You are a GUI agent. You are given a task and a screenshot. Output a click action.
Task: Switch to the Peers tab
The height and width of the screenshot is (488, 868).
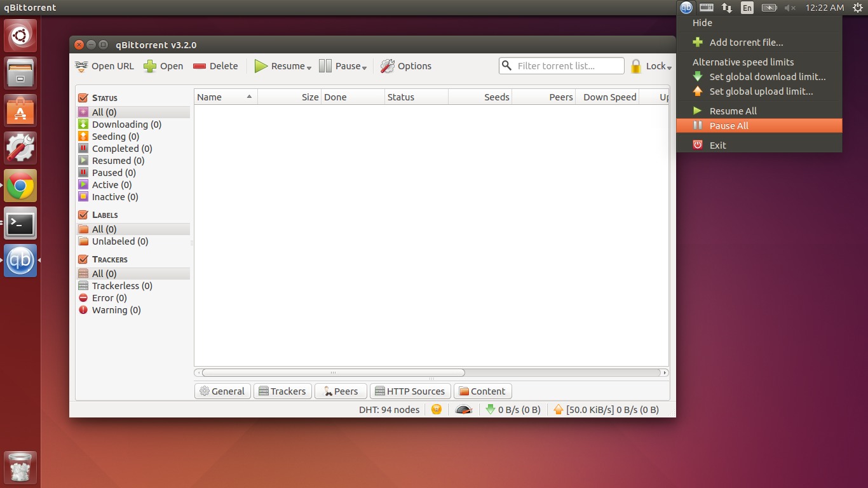[341, 391]
